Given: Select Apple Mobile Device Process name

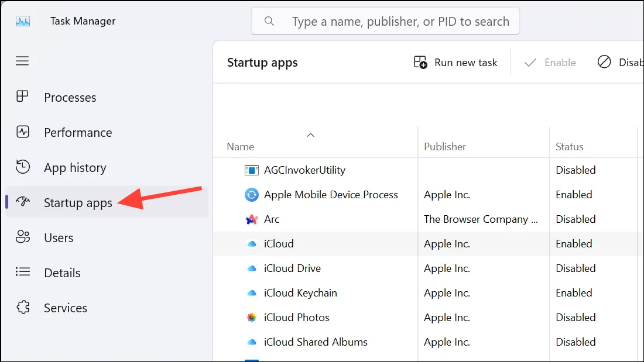Looking at the screenshot, I should [331, 195].
